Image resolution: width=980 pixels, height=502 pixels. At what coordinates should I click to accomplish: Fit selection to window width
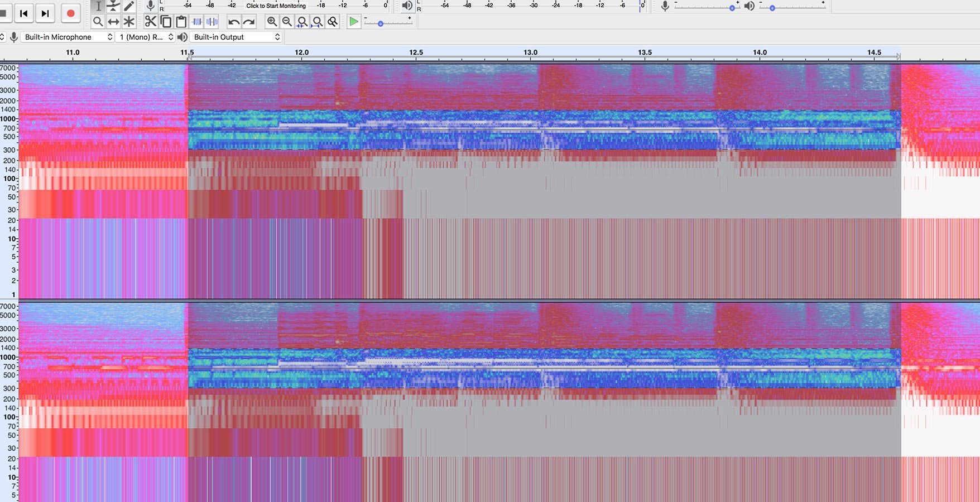click(x=302, y=22)
